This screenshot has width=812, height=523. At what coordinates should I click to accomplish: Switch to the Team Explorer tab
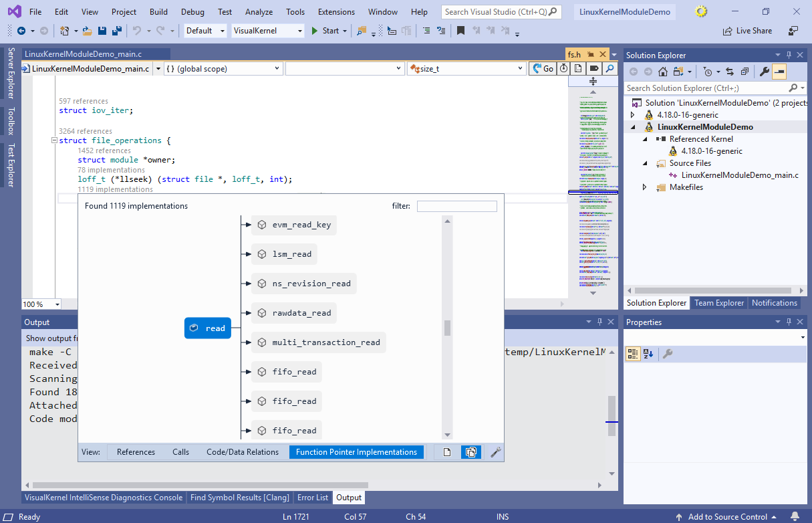[718, 303]
